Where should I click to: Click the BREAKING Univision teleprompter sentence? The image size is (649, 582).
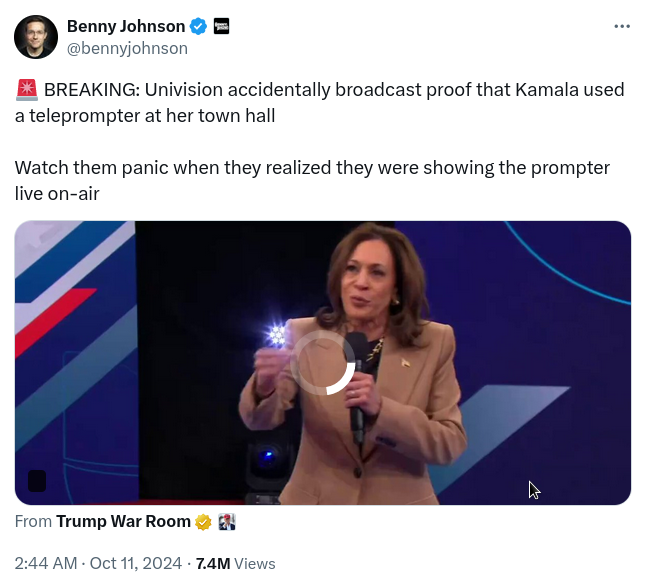point(320,102)
